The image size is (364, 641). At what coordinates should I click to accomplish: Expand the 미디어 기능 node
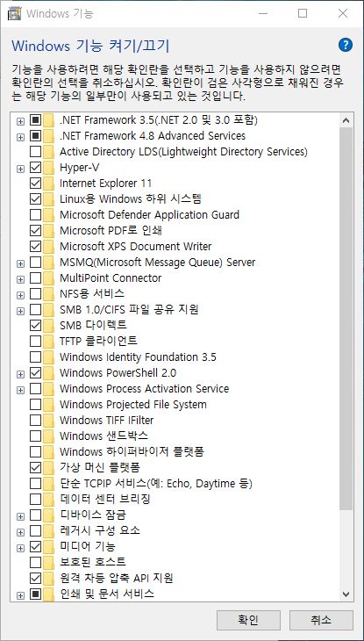[20, 548]
